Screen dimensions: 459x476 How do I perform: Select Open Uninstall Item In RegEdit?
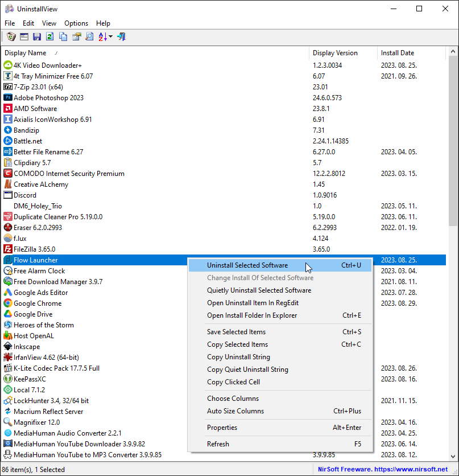click(280, 303)
